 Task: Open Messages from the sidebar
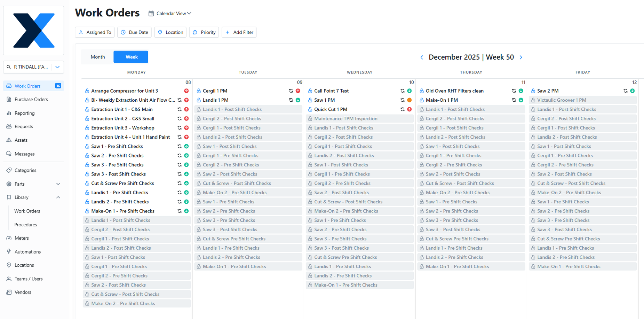click(x=24, y=154)
